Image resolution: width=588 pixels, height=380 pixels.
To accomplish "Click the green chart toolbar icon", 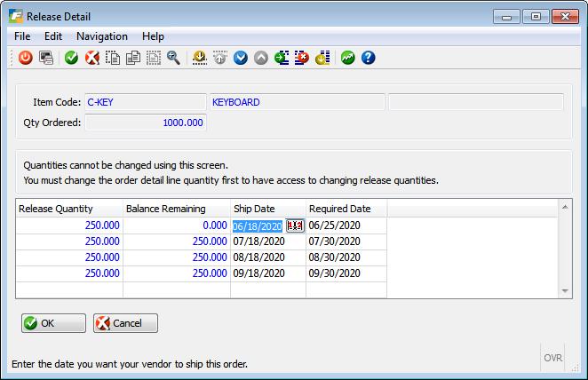I will coord(348,58).
